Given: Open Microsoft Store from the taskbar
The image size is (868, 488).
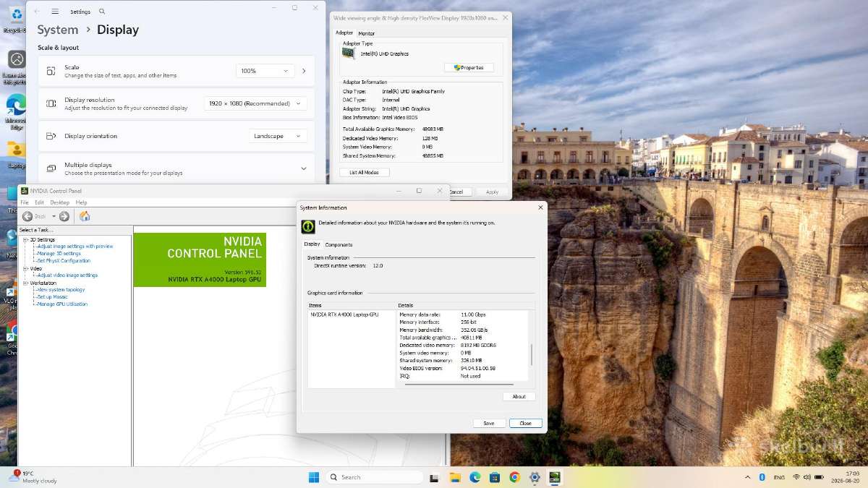Looking at the screenshot, I should point(495,477).
